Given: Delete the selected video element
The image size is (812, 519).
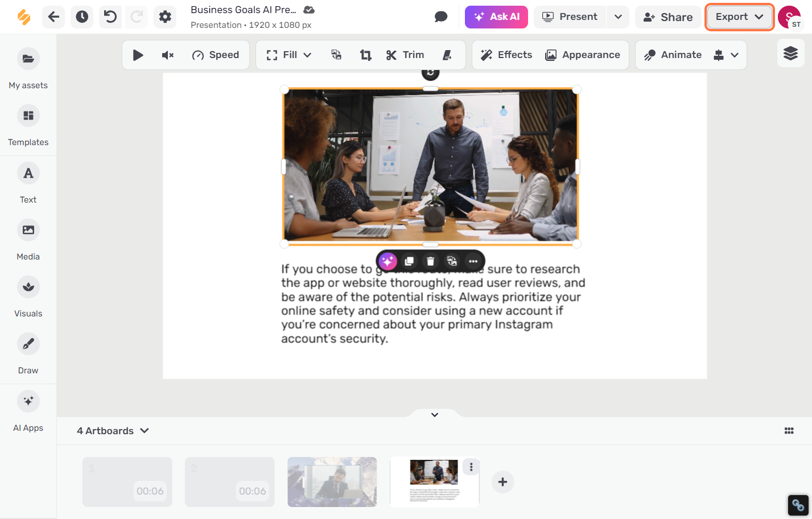Looking at the screenshot, I should 431,261.
